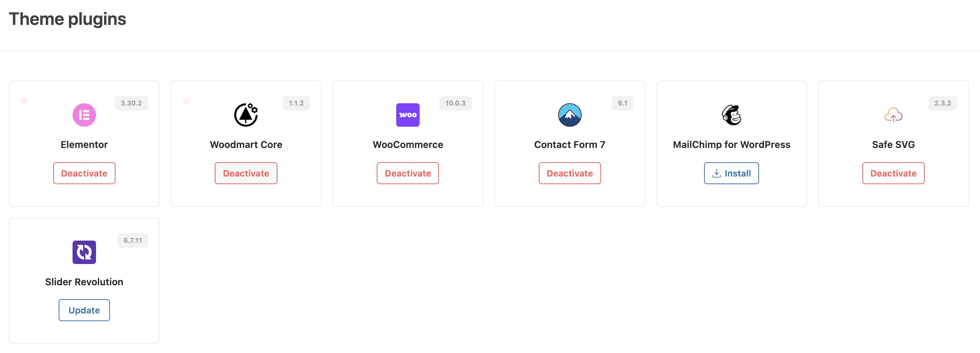The height and width of the screenshot is (353, 980).
Task: Deactivate the Elementor plugin
Action: [x=84, y=173]
